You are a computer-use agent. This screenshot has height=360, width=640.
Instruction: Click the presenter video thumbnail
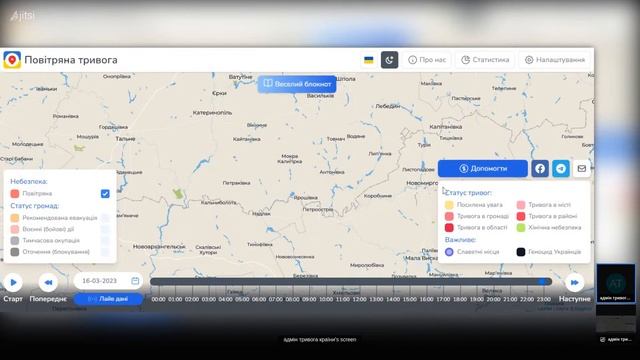click(616, 283)
